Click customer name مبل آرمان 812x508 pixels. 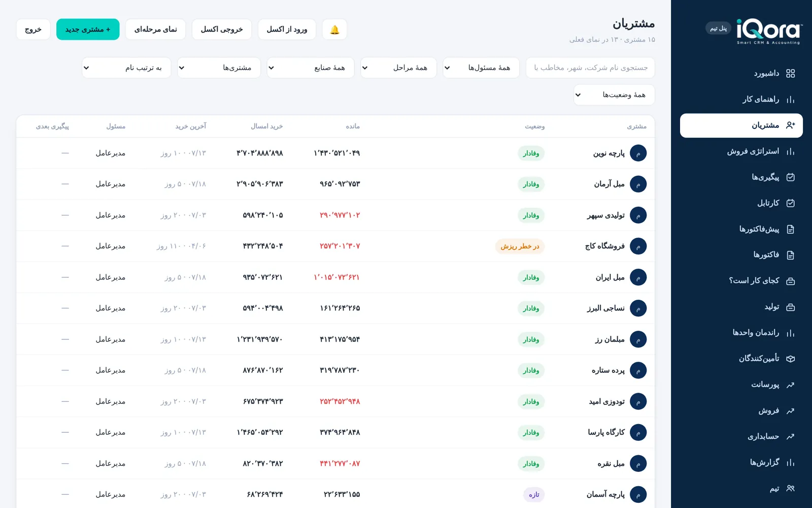610,184
